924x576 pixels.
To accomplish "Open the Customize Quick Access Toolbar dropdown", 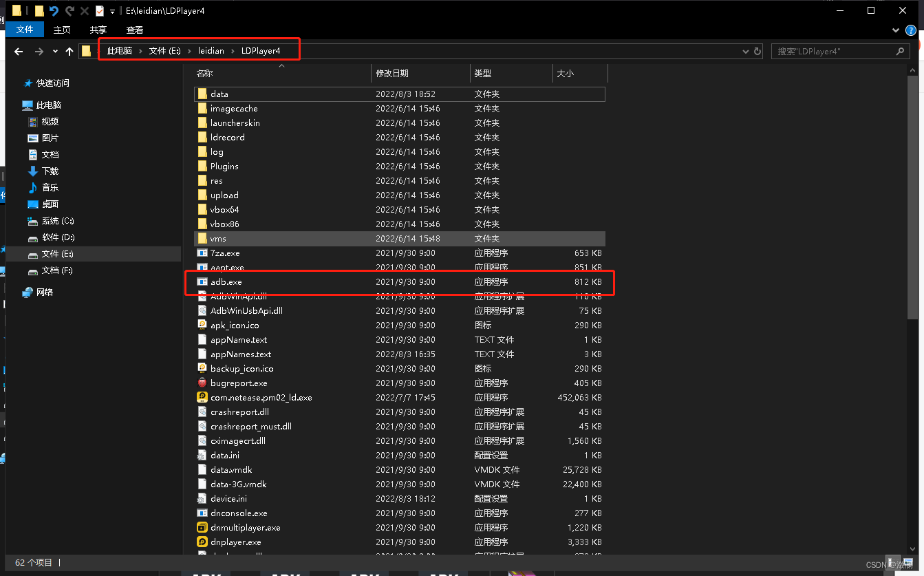I will click(113, 12).
